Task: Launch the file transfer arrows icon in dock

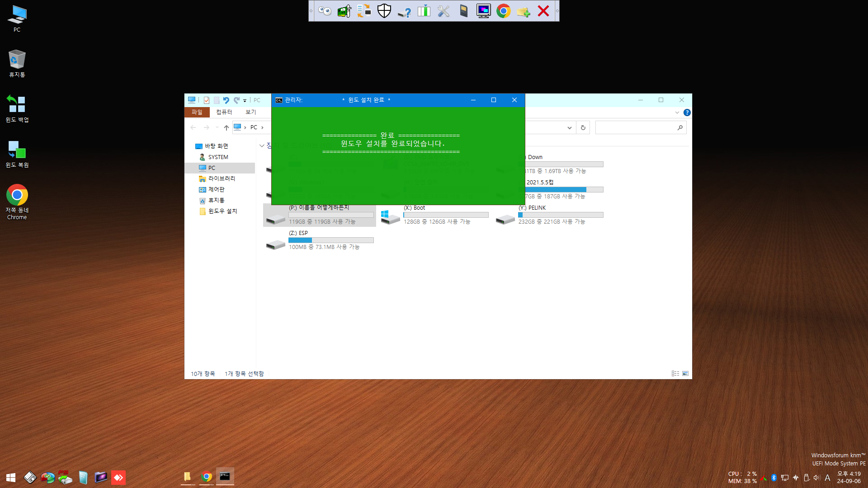Action: (x=364, y=11)
